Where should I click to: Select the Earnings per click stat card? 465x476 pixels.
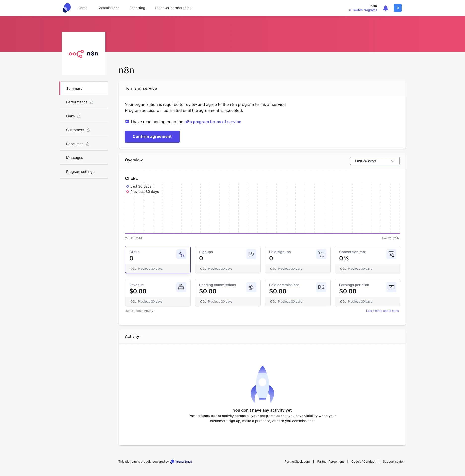click(367, 293)
